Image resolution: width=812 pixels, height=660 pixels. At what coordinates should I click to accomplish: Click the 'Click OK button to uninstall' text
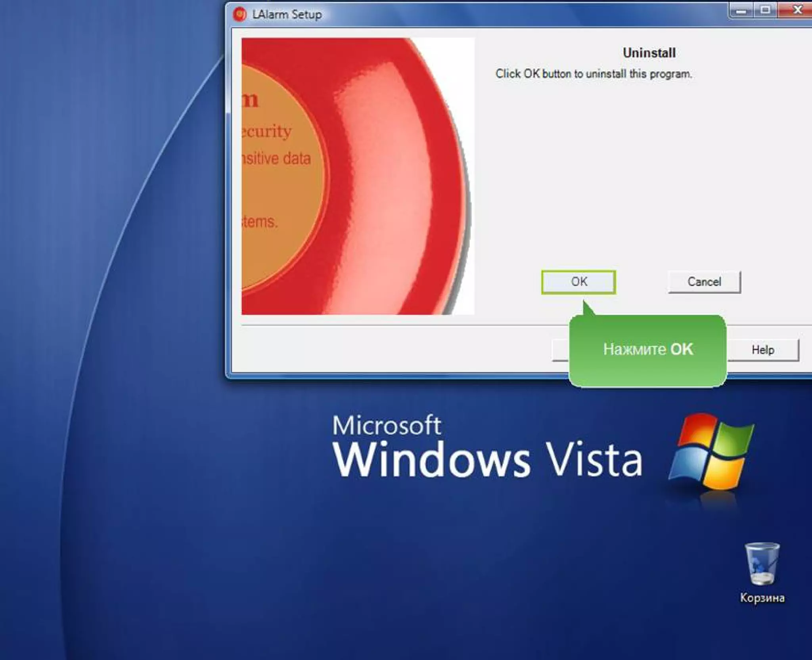[593, 74]
